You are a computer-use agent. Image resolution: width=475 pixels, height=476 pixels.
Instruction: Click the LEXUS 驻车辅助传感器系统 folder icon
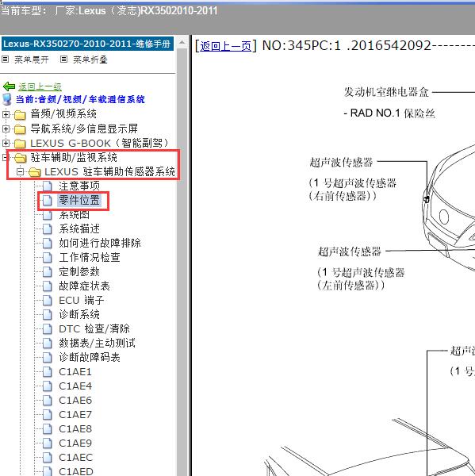35,172
